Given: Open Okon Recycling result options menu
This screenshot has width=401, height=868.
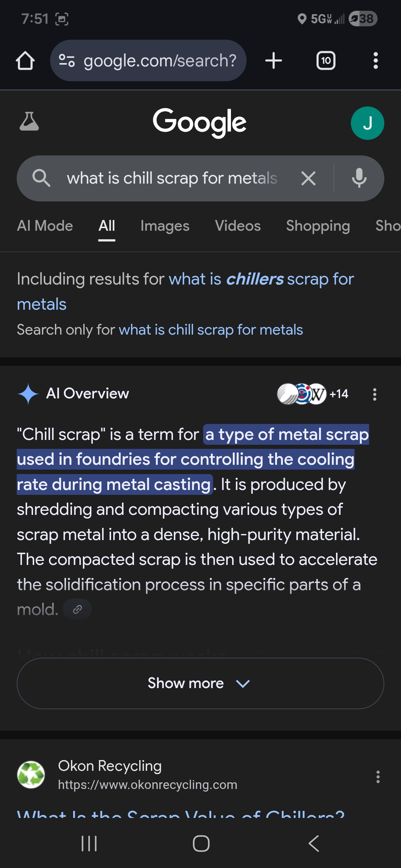Looking at the screenshot, I should 378,776.
